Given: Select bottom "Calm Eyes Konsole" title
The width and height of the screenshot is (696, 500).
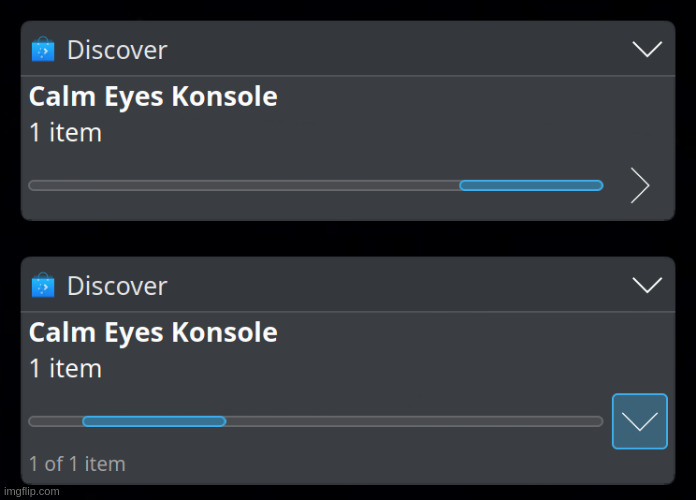Looking at the screenshot, I should pos(153,333).
